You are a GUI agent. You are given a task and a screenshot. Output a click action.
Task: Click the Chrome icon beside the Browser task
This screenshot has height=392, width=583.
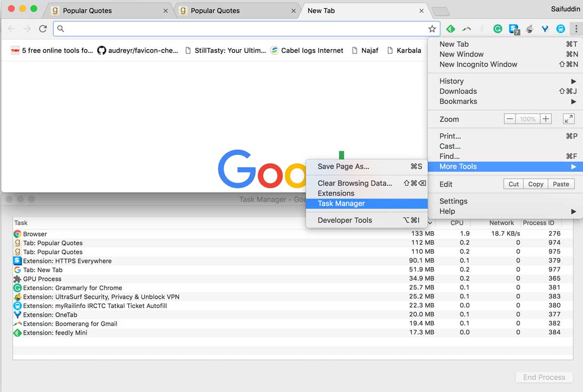pyautogui.click(x=17, y=234)
